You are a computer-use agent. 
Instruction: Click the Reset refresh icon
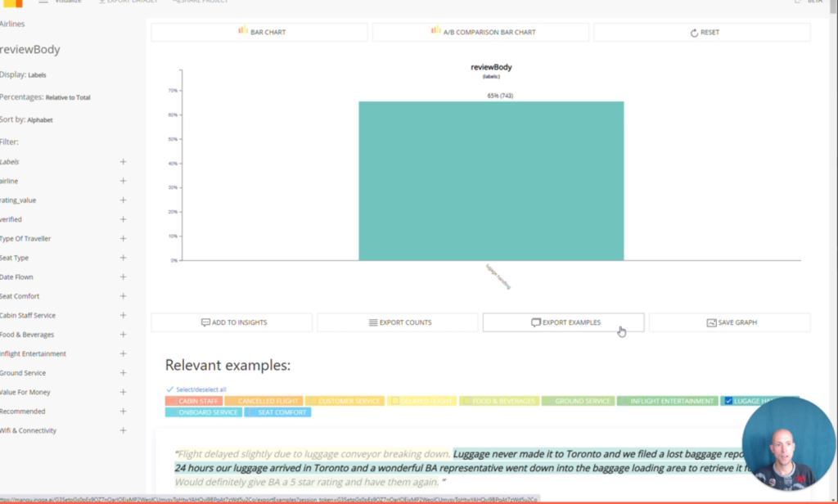(694, 33)
